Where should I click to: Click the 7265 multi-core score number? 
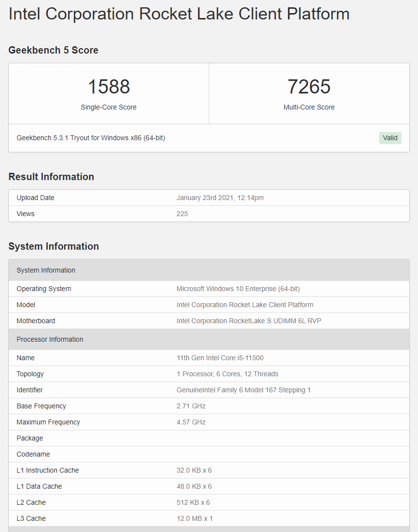click(x=309, y=87)
